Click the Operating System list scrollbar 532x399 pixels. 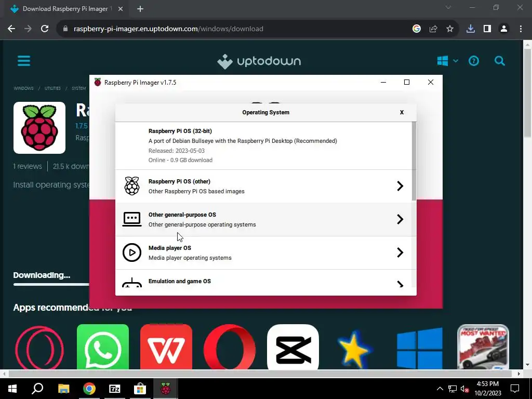tap(414, 161)
